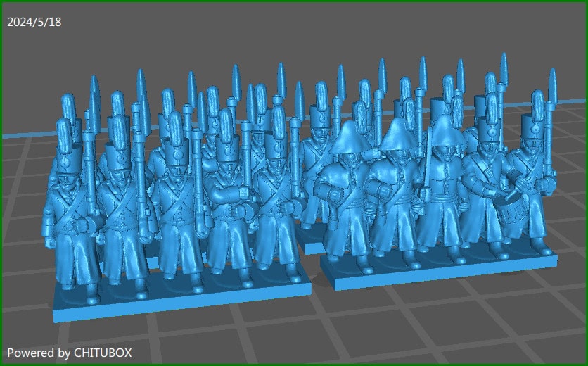Click the blue horizon line at left edge
Viewport: 588px width, 366px height.
[x=21, y=134]
